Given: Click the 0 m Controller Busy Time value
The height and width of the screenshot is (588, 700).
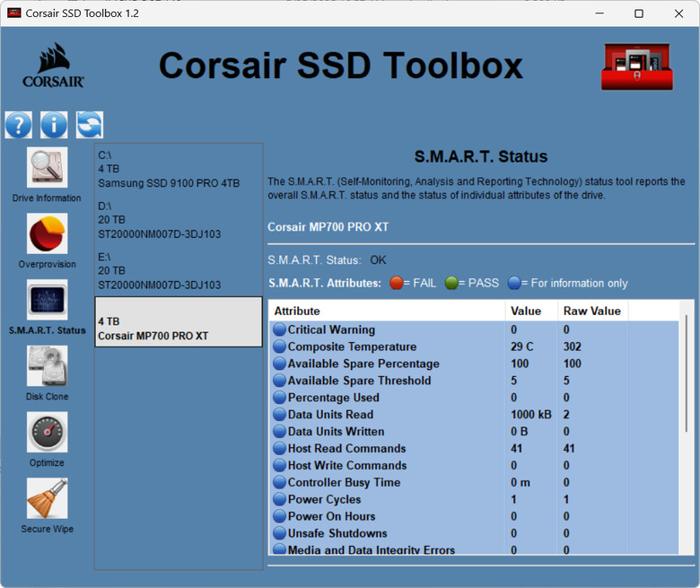Looking at the screenshot, I should [x=521, y=482].
